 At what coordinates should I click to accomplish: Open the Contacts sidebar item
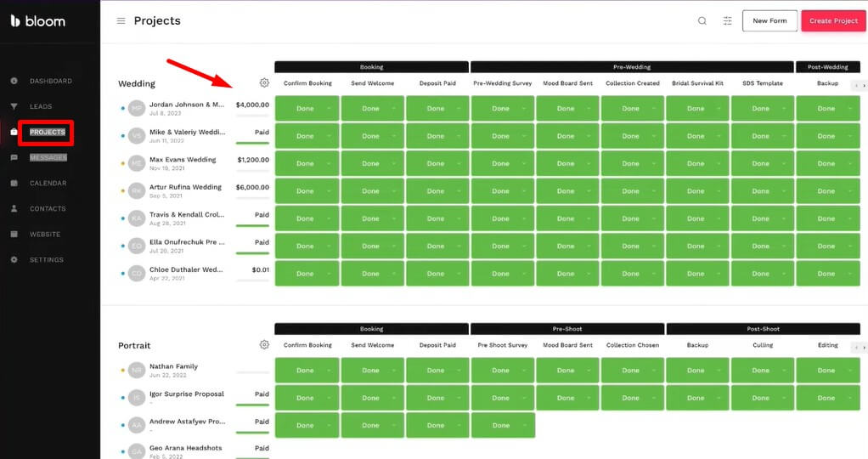pos(48,209)
